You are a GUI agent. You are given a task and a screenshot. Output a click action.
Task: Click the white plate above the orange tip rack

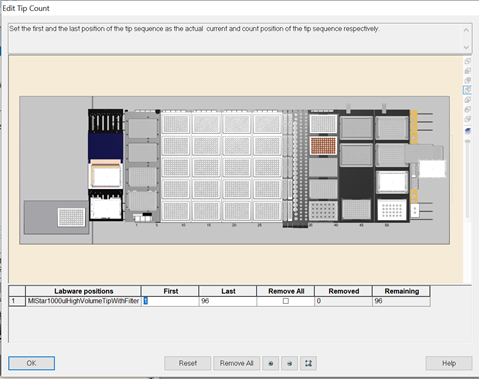pyautogui.click(x=323, y=124)
